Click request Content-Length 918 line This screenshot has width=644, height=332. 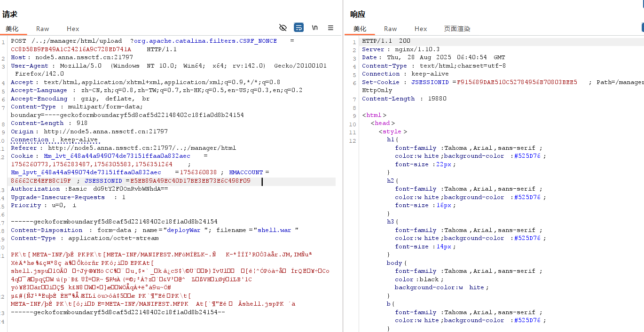pyautogui.click(x=49, y=123)
